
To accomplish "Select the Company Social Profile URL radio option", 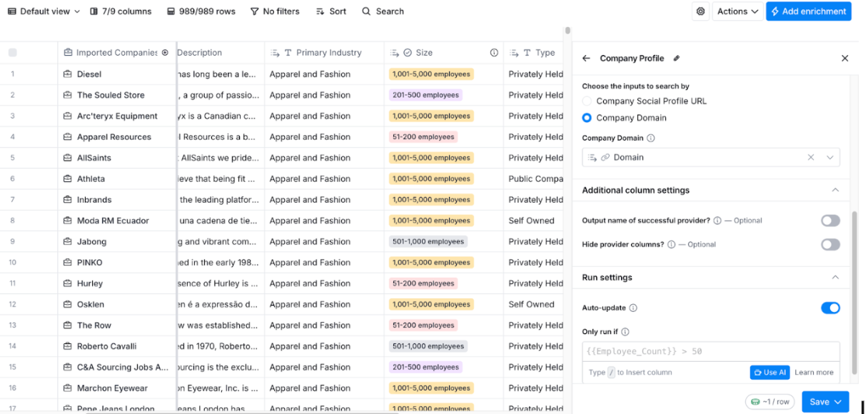I will (x=587, y=101).
